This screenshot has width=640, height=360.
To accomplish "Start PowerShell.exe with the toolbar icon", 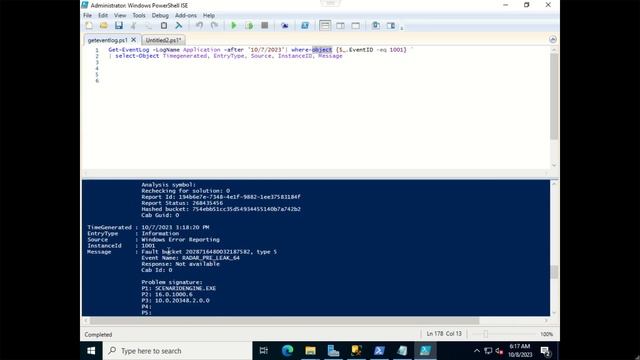I will (x=305, y=26).
